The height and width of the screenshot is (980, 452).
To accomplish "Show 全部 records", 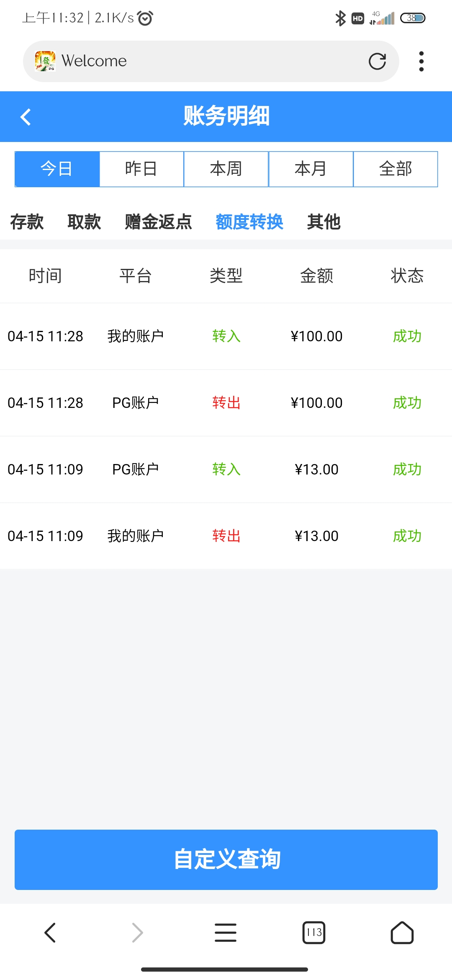I will pos(395,169).
